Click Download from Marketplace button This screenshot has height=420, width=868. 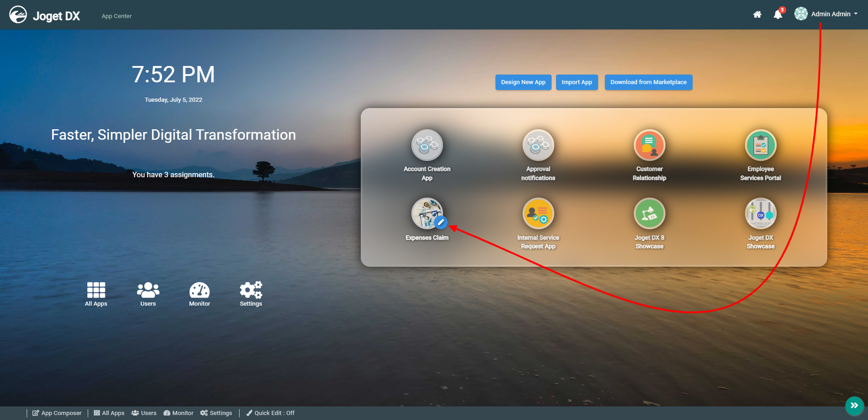(x=649, y=82)
